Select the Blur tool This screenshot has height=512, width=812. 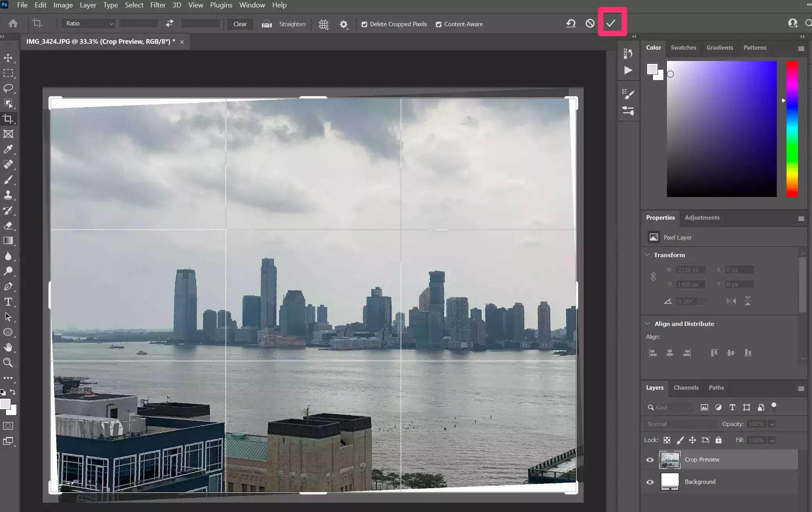[x=8, y=256]
